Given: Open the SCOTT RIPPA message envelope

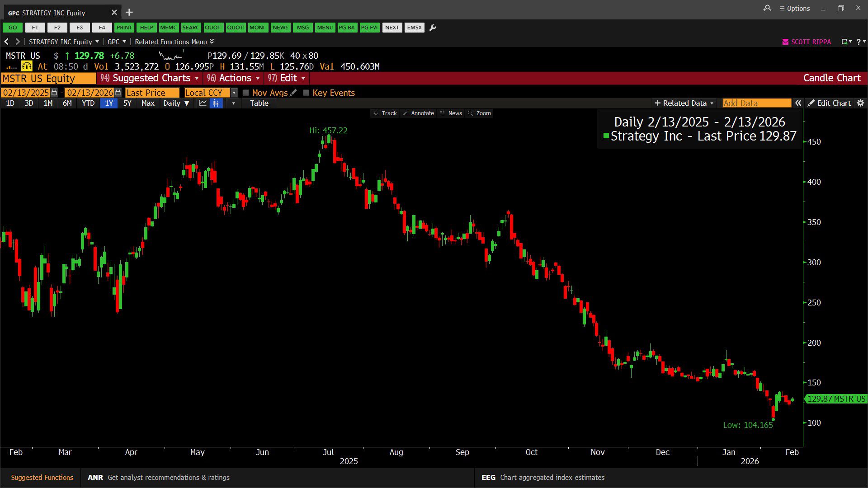Looking at the screenshot, I should [x=785, y=42].
